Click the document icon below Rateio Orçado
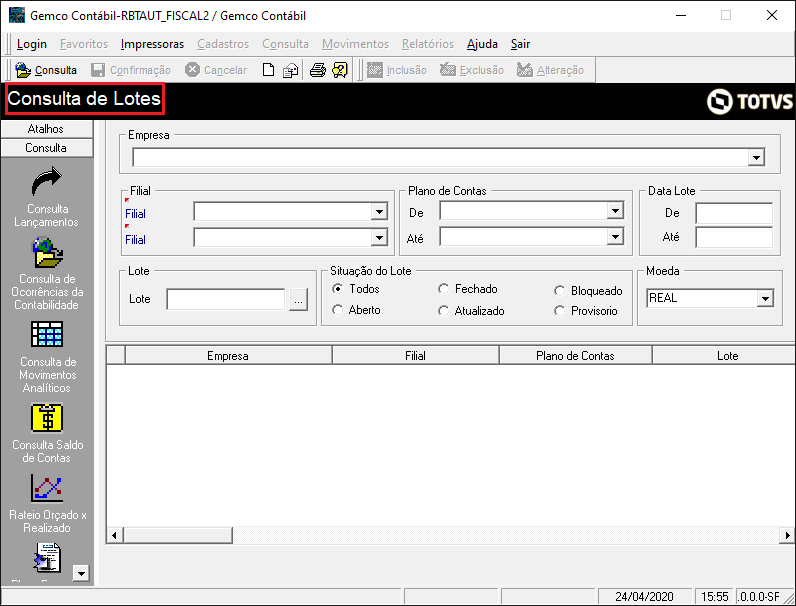The width and height of the screenshot is (796, 606). (x=47, y=557)
